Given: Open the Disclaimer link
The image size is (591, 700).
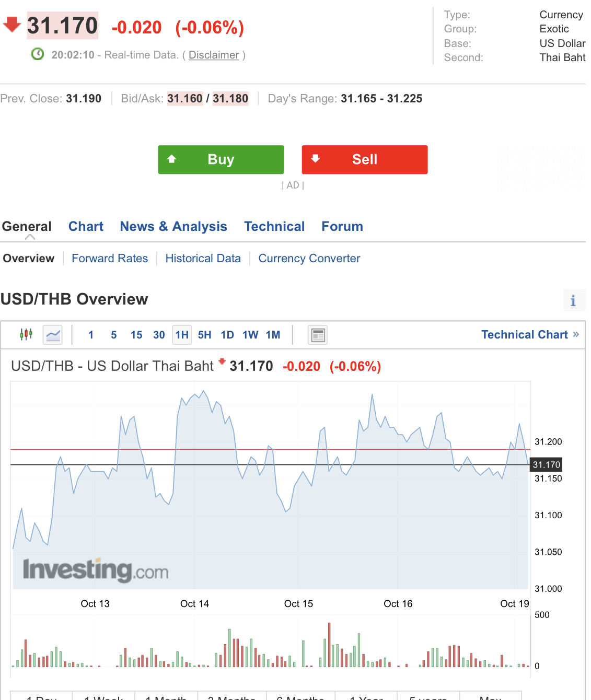Looking at the screenshot, I should click(x=214, y=55).
